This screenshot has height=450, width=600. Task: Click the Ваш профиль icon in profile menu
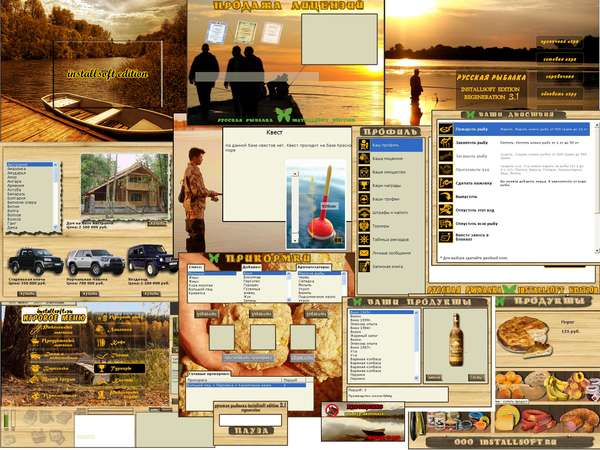point(363,145)
